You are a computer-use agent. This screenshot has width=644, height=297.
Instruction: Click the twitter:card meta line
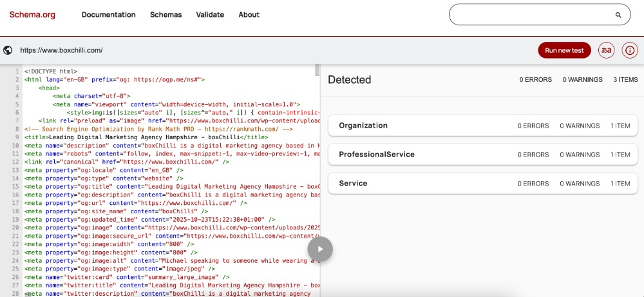click(127, 277)
